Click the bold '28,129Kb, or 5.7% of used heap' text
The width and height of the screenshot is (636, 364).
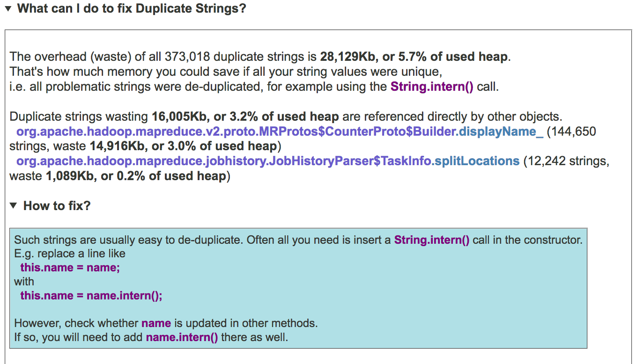pos(414,57)
